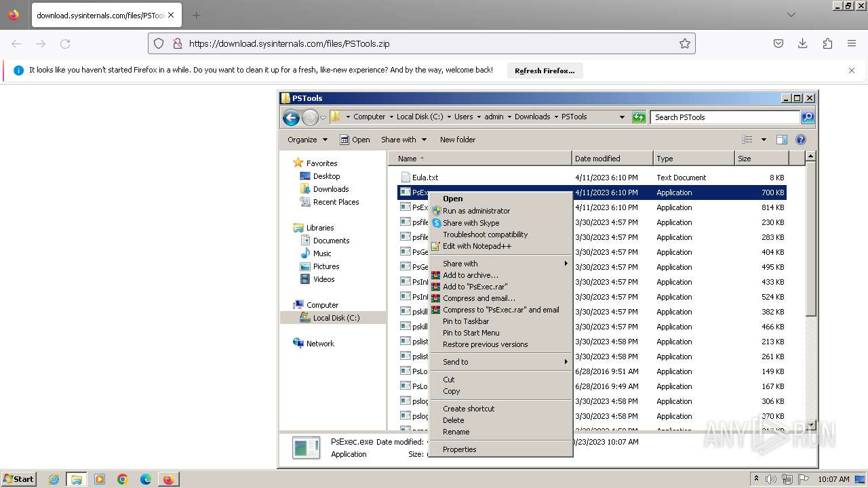Open the Firefox downloads arrow icon
Image resolution: width=868 pixels, height=488 pixels.
point(803,43)
